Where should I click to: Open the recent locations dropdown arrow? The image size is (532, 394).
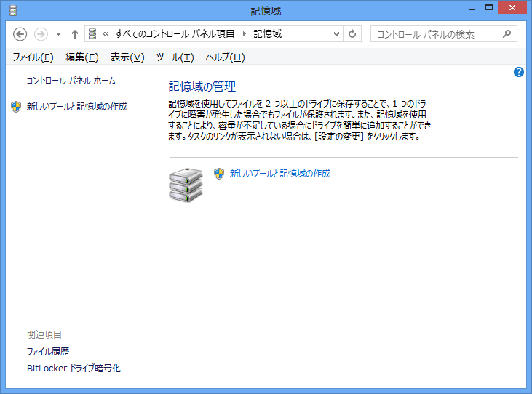click(x=58, y=34)
